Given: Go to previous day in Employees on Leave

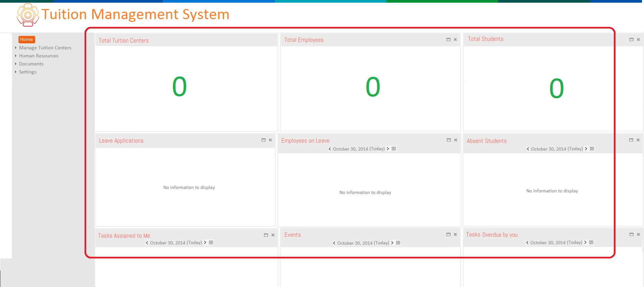Looking at the screenshot, I should [330, 149].
